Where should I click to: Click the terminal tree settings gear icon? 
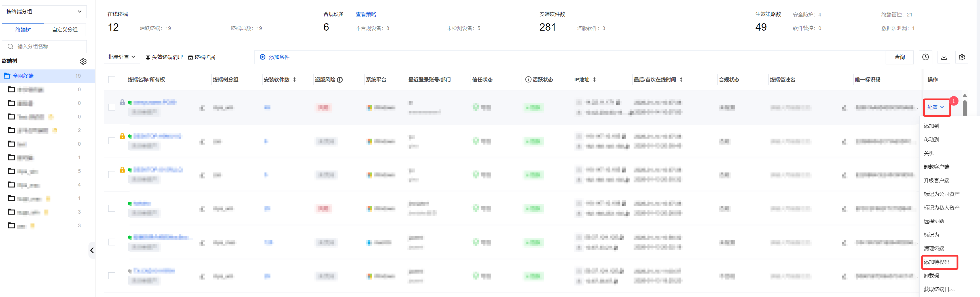[x=83, y=61]
